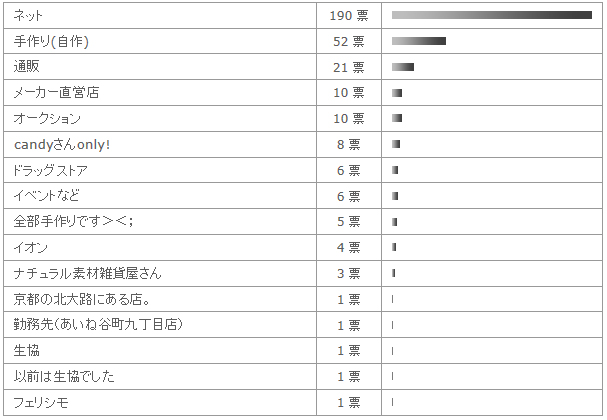Click the 以前は生協でした row label

click(64, 376)
